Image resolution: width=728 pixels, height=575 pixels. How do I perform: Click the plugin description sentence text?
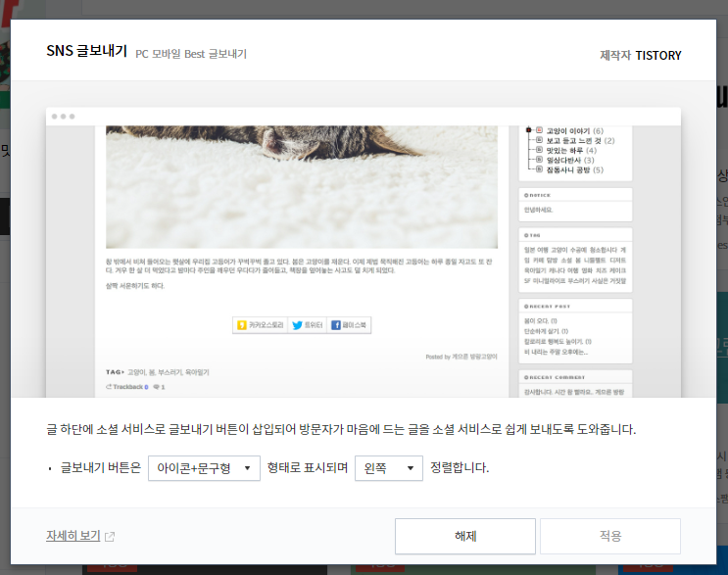tap(341, 429)
